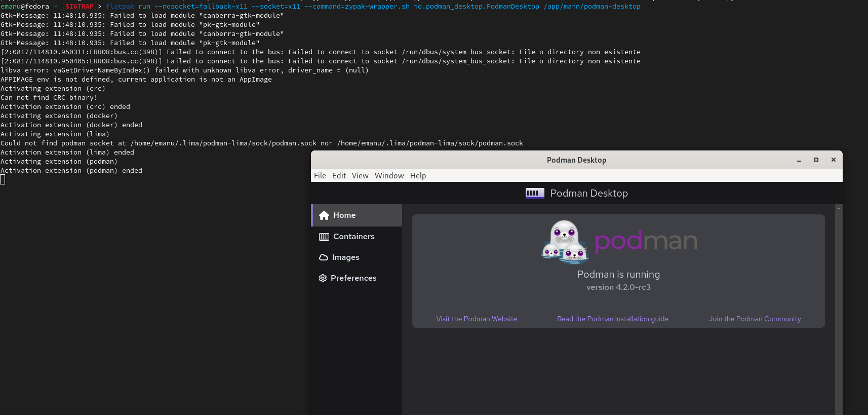Open the View menu
This screenshot has height=415, width=868.
360,176
